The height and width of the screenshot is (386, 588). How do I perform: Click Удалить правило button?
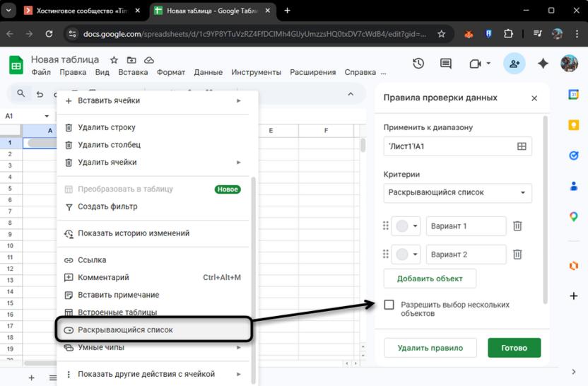pyautogui.click(x=430, y=348)
